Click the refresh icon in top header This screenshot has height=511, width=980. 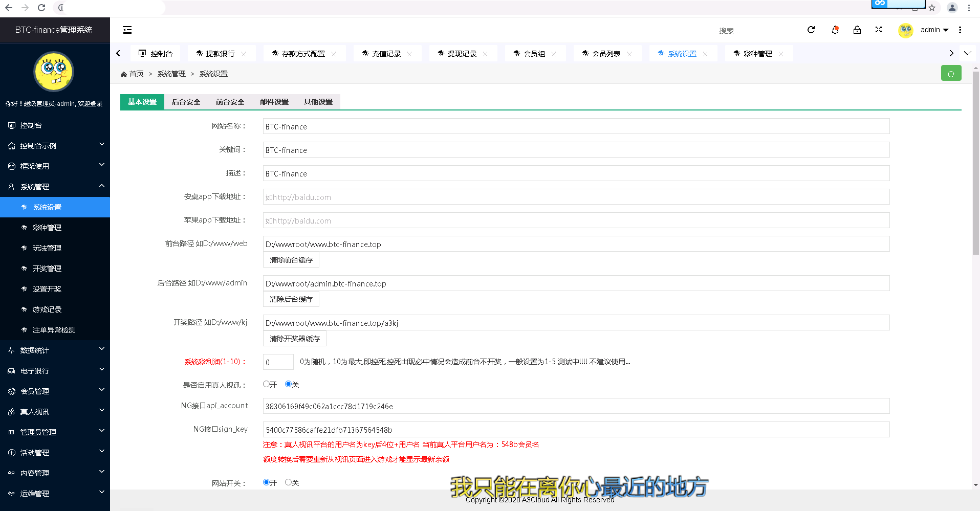point(811,30)
